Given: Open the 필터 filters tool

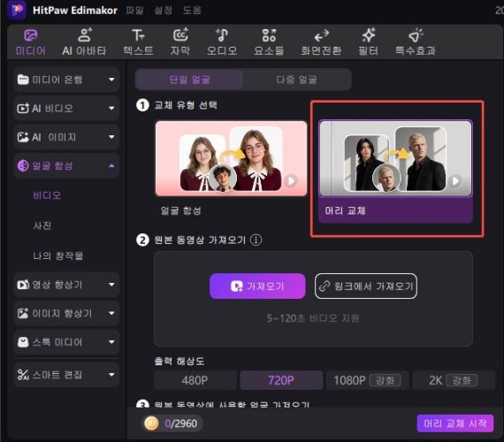Looking at the screenshot, I should (369, 42).
